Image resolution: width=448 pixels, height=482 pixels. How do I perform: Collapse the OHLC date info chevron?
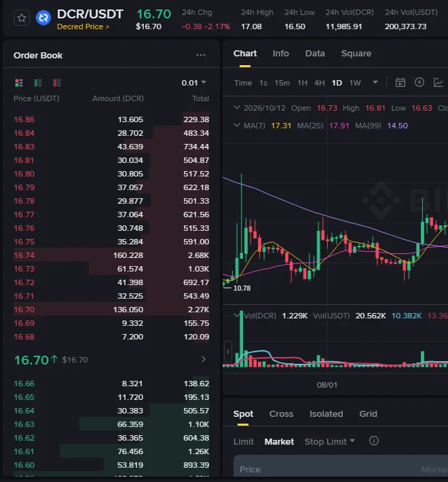pos(237,107)
